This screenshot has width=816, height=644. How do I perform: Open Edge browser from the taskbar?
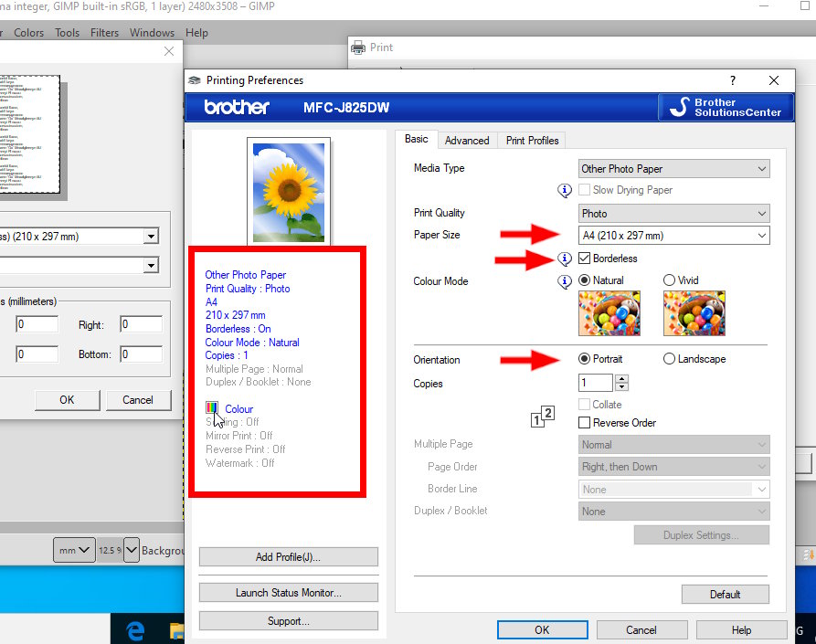(x=136, y=631)
